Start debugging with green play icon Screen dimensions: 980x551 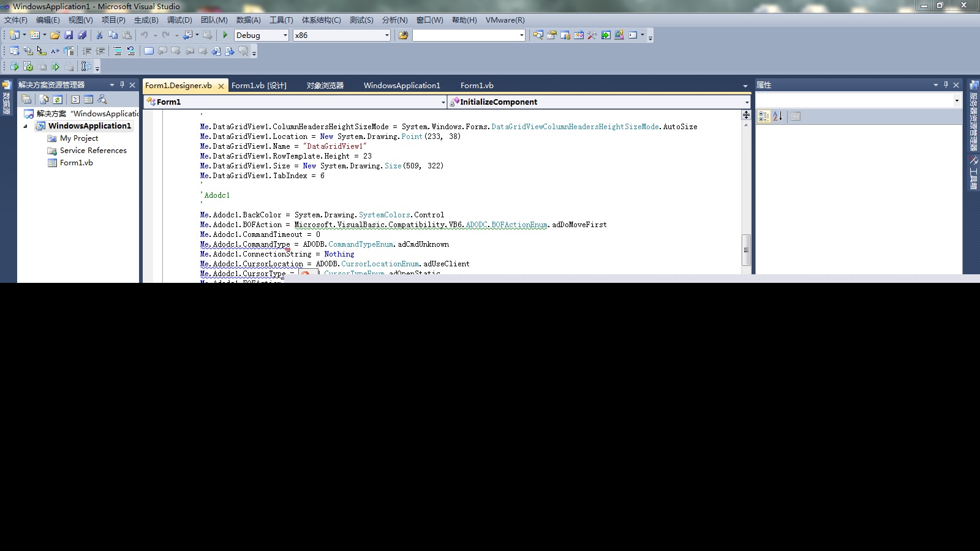point(225,36)
